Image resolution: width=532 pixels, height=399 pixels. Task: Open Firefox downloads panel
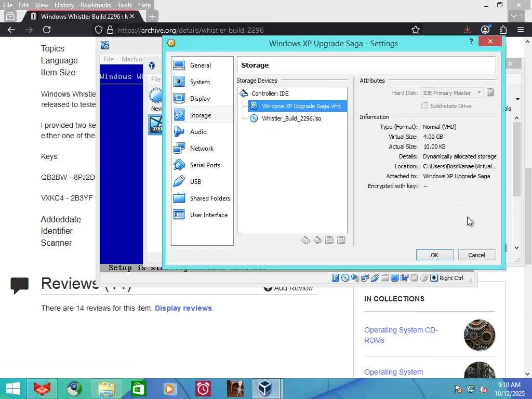[467, 30]
